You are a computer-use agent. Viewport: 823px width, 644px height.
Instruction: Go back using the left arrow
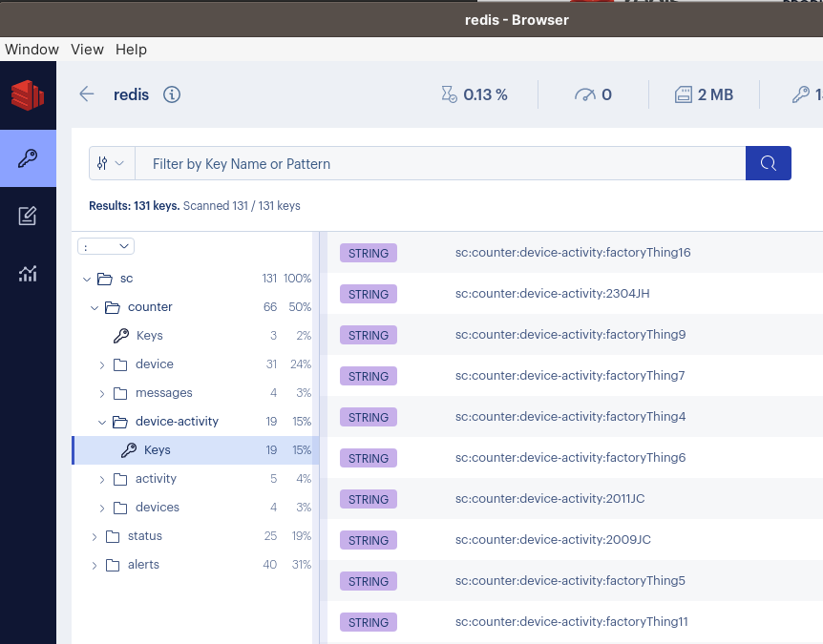tap(87, 94)
